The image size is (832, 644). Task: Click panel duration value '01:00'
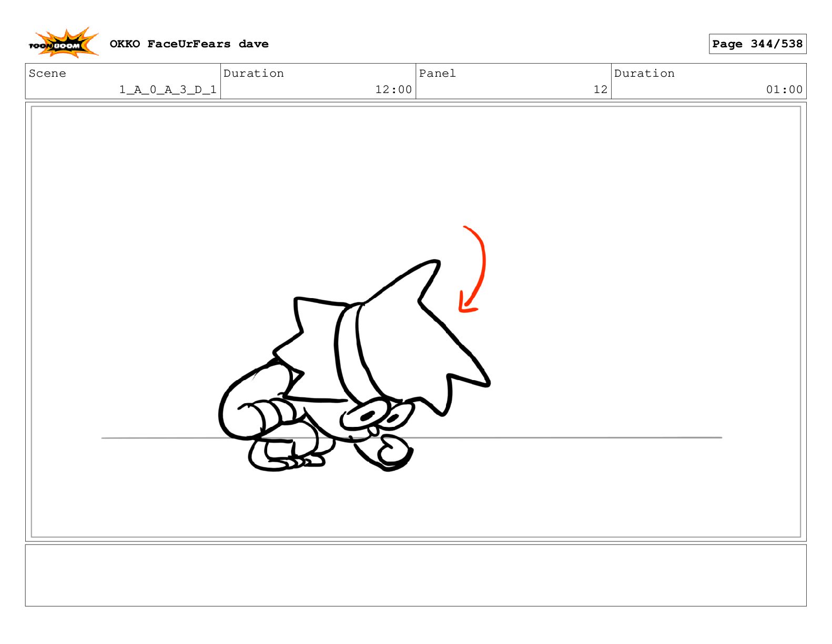(x=784, y=90)
